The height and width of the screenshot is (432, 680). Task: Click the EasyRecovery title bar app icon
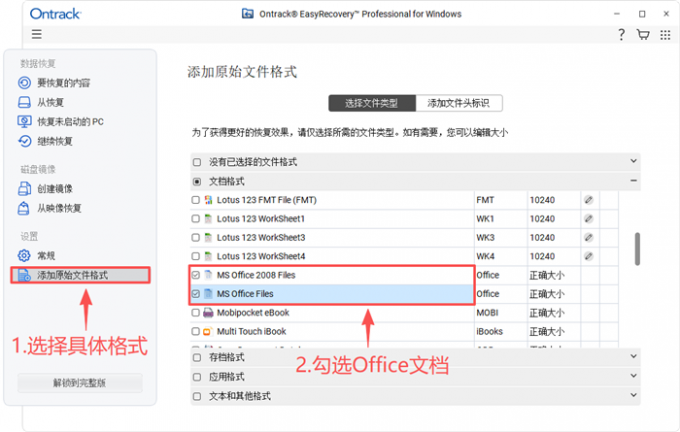(x=248, y=14)
